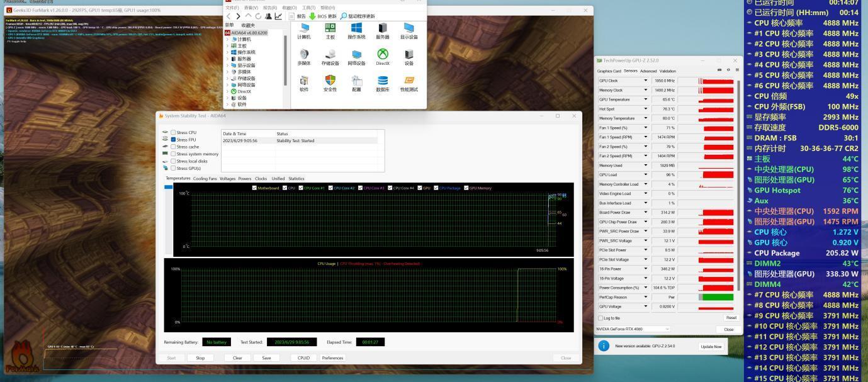The width and height of the screenshot is (868, 382).
Task: Toggle the Motherboard graph checkbox
Action: tap(254, 188)
